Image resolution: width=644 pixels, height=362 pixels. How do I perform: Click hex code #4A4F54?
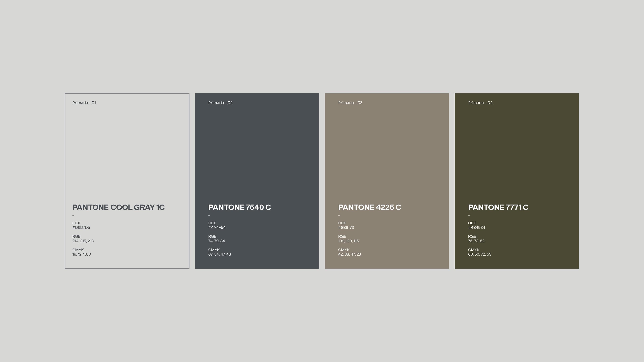point(217,228)
